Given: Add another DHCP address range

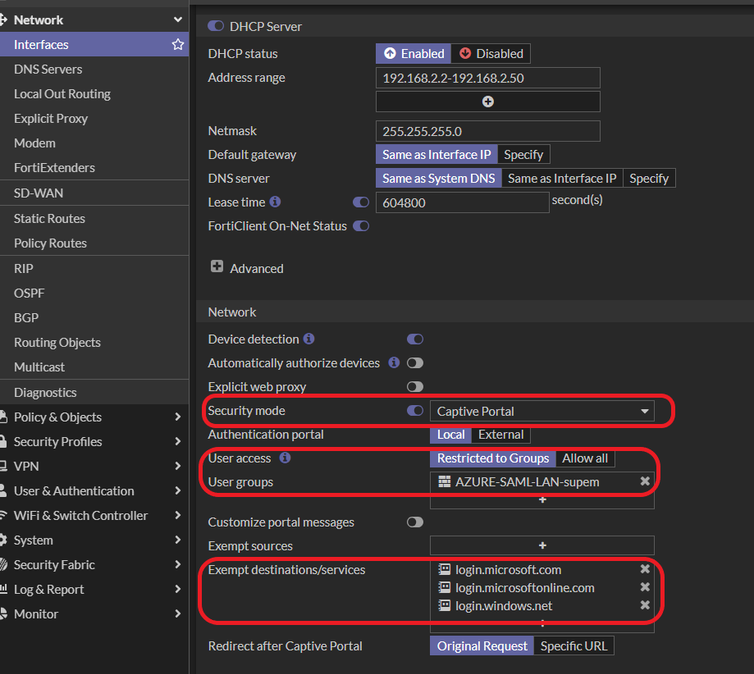Looking at the screenshot, I should (488, 102).
